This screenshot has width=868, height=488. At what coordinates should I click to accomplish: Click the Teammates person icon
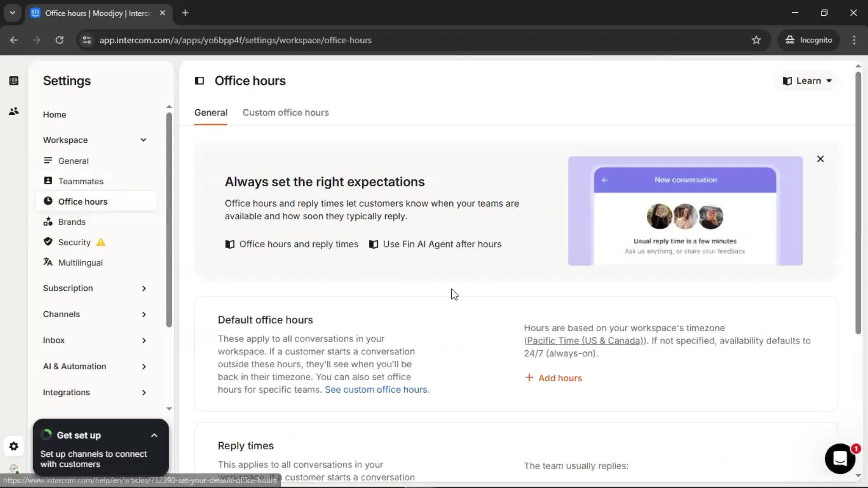[48, 181]
